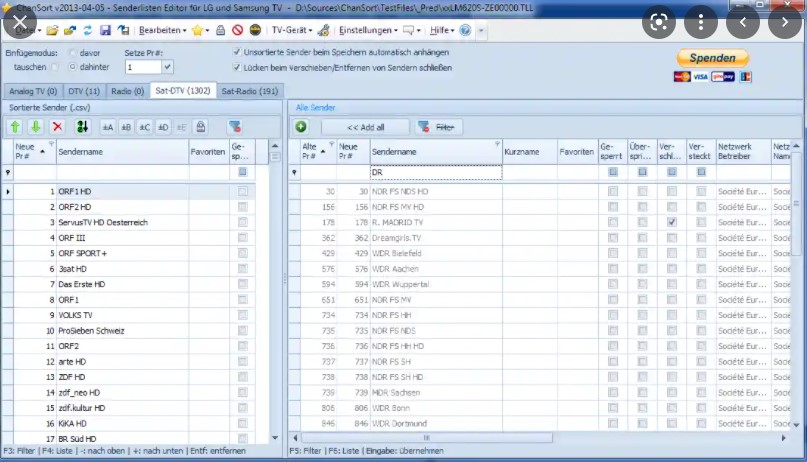Click the save-as icon next to floppy disk
807x462 pixels.
(124, 30)
